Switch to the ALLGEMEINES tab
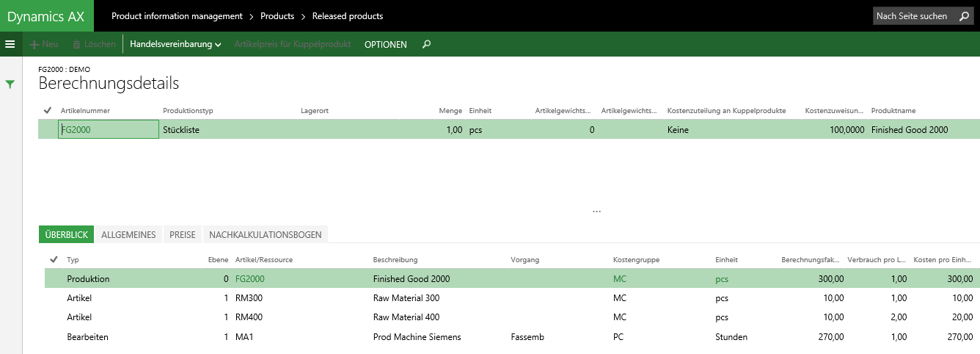The image size is (980, 354). click(128, 235)
